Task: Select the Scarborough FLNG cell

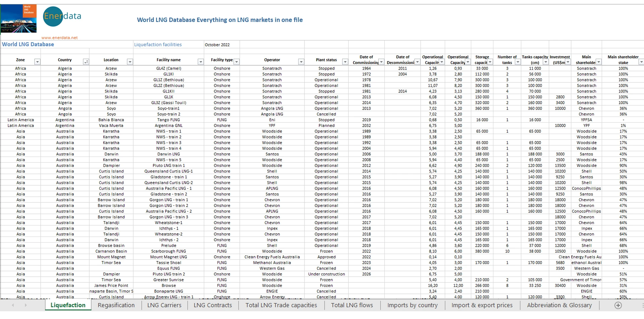Action: point(168,251)
